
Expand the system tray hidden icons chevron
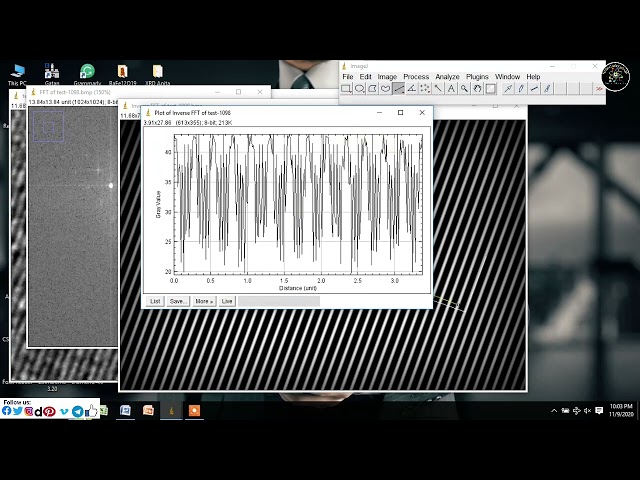pyautogui.click(x=554, y=411)
